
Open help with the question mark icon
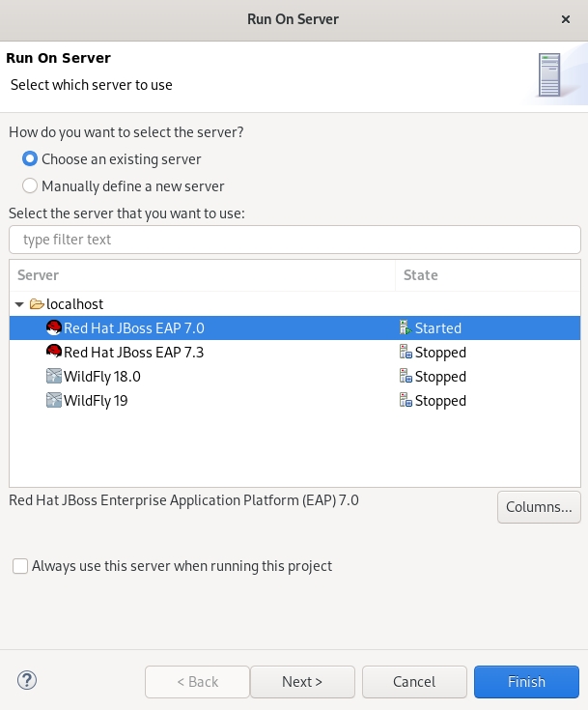(x=27, y=681)
